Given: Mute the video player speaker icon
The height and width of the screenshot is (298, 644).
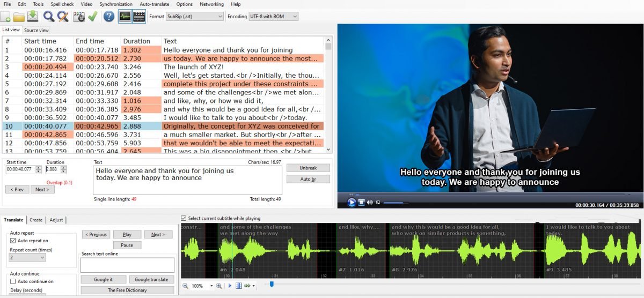Looking at the screenshot, I should coord(370,202).
